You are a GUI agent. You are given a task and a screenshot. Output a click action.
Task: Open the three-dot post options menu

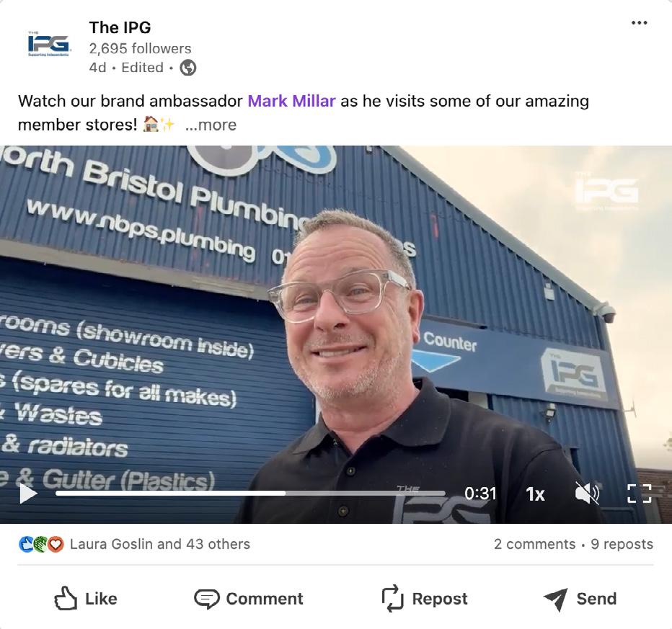tap(639, 22)
